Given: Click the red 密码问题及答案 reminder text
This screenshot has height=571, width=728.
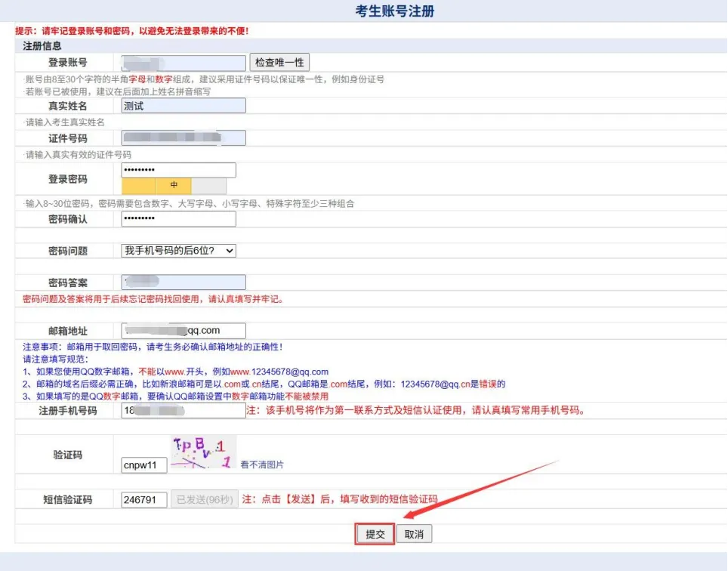Looking at the screenshot, I should click(153, 299).
